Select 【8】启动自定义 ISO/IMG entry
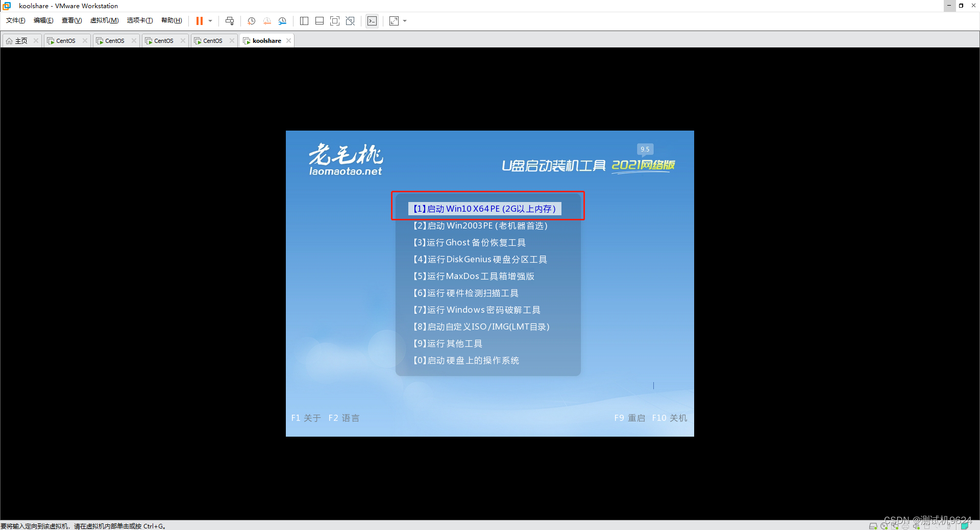This screenshot has height=530, width=980. (481, 326)
